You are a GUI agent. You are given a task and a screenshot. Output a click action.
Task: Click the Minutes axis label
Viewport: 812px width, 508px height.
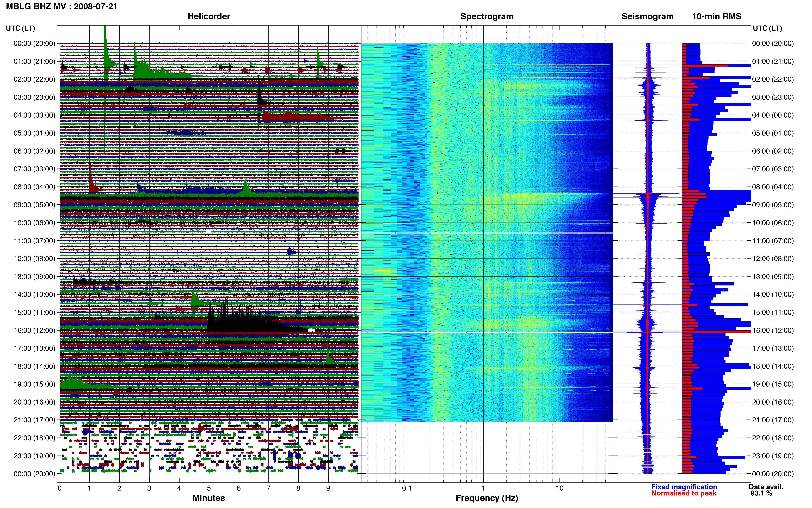point(209,498)
